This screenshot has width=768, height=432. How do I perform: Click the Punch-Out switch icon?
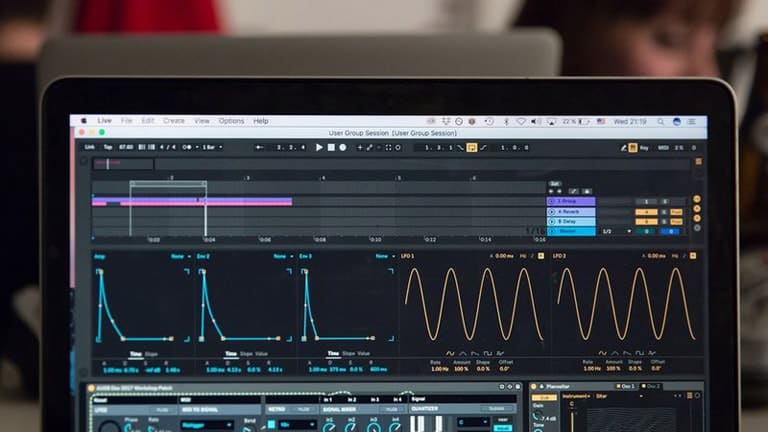tap(483, 147)
